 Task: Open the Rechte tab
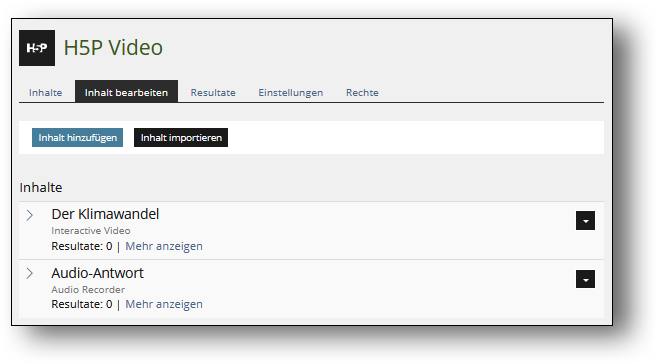(362, 92)
